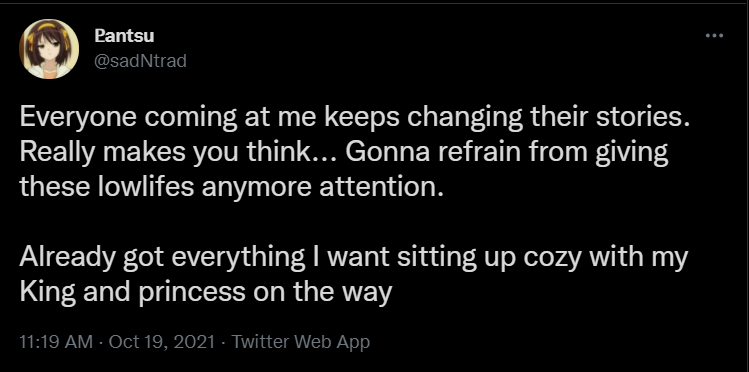The width and height of the screenshot is (749, 372).
Task: Click the word "princess" in the tweet
Action: point(192,293)
